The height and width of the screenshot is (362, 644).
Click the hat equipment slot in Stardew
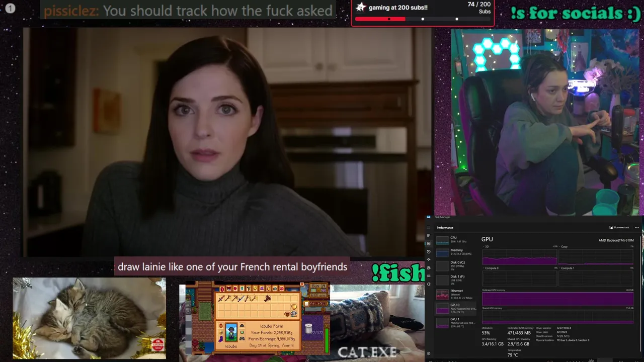pyautogui.click(x=242, y=326)
